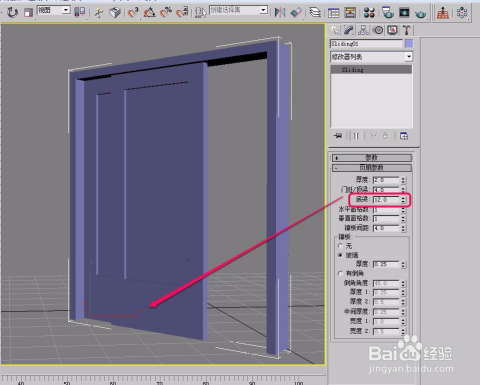
Task: Toggle the Angle Snap icon
Action: [x=149, y=13]
